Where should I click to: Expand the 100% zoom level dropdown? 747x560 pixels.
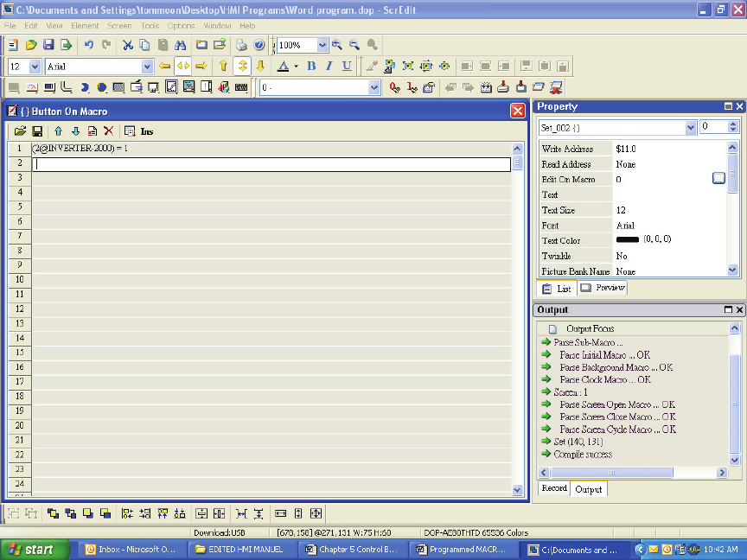point(322,45)
